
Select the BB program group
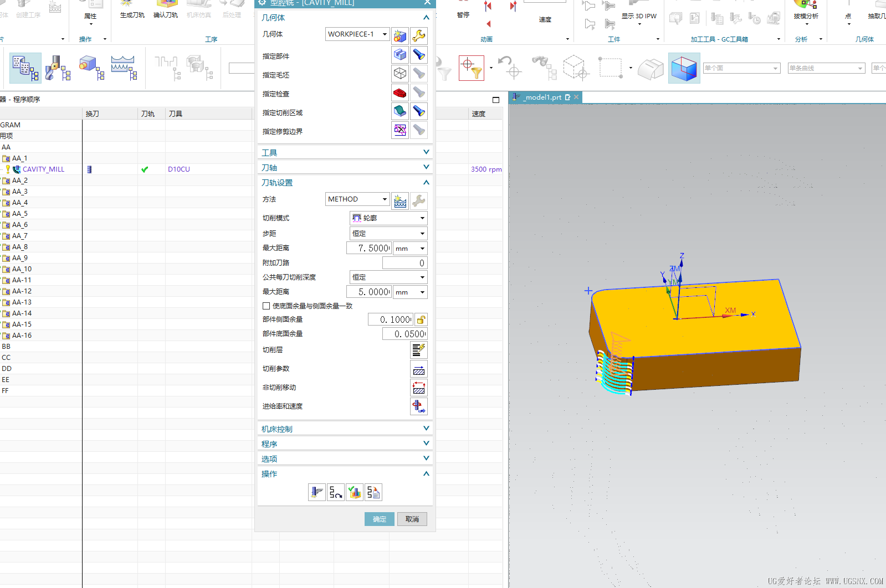6,347
